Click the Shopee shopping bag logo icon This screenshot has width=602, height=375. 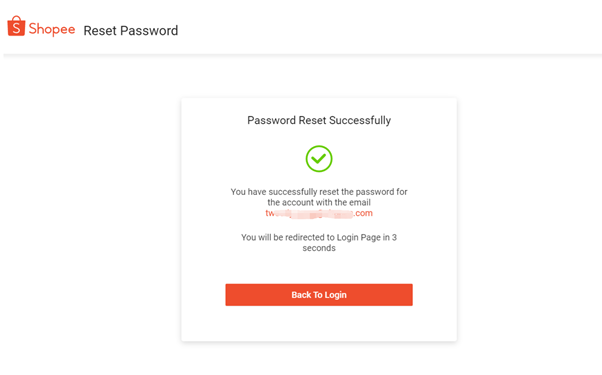tap(16, 26)
